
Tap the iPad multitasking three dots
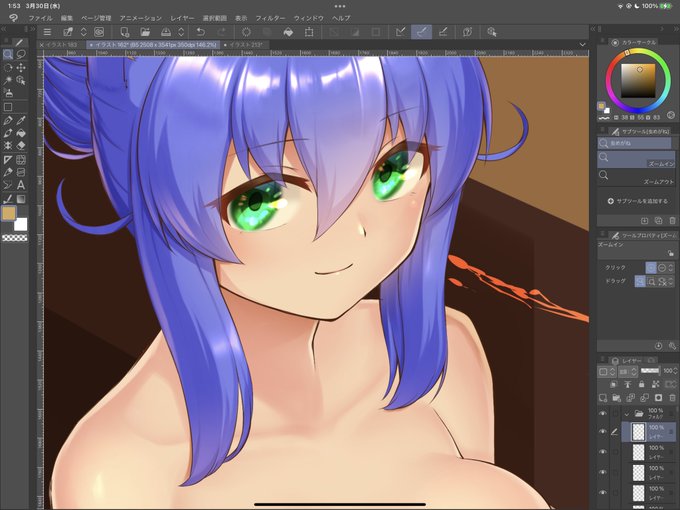[x=340, y=6]
